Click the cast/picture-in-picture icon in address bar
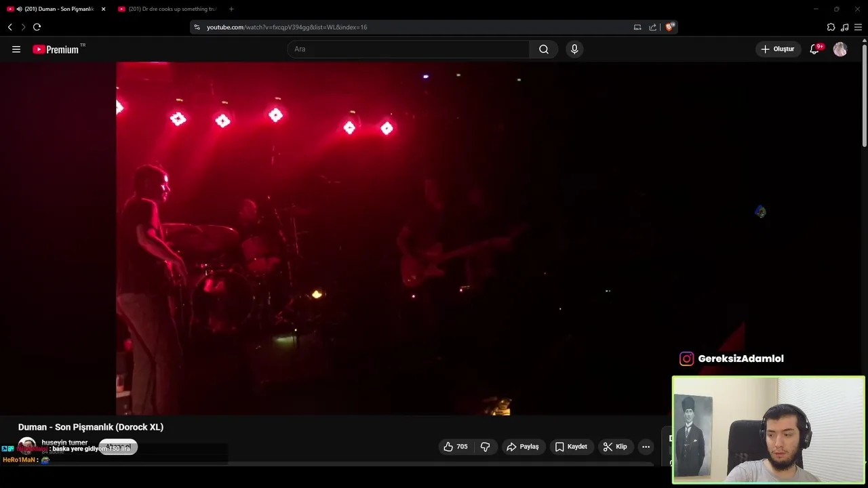The width and height of the screenshot is (868, 488). tap(637, 27)
